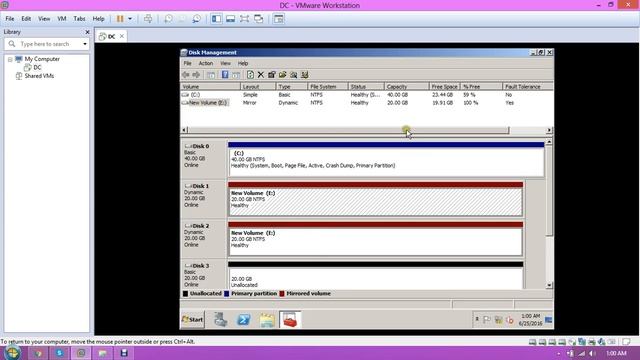Switch to Unity mode icon

point(259,19)
